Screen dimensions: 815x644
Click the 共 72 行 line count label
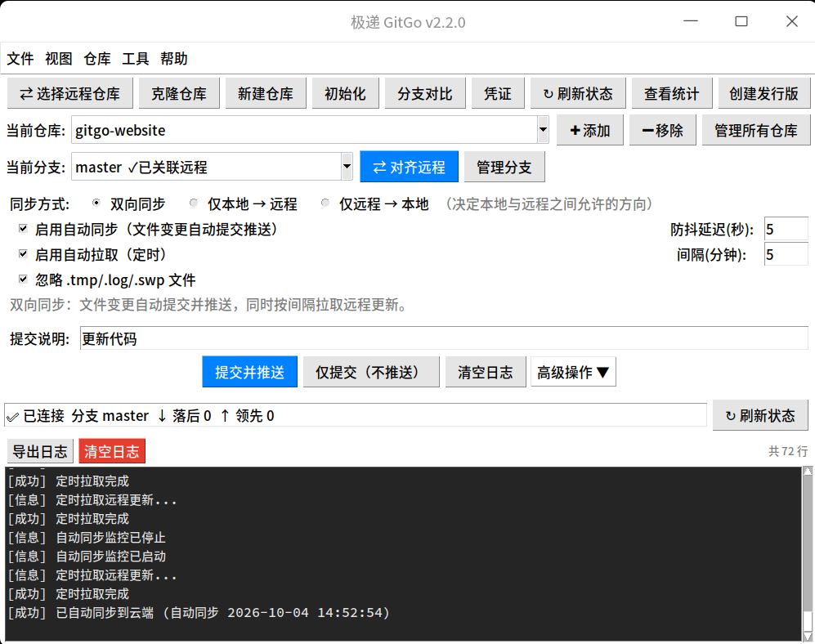788,451
